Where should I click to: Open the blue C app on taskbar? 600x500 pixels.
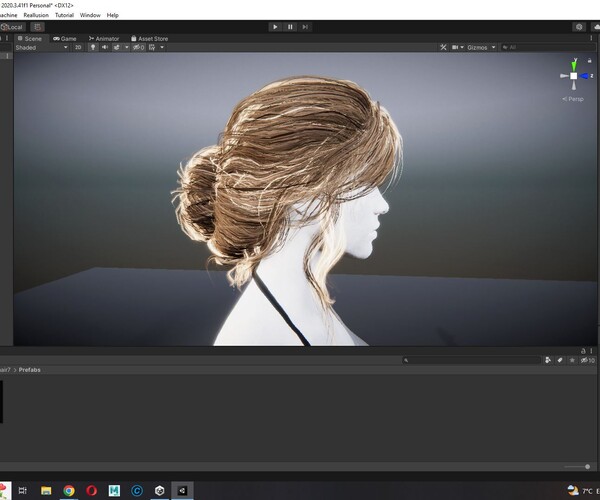pos(137,490)
